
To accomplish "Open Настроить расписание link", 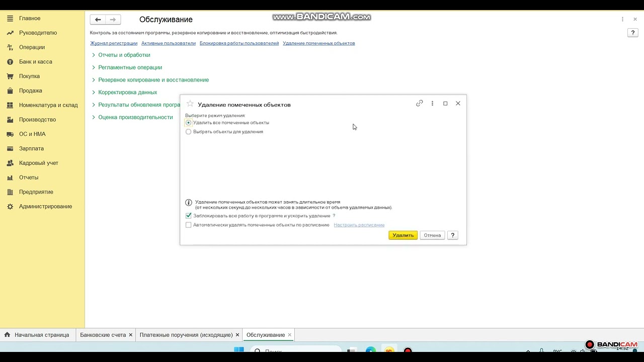I will 359,225.
